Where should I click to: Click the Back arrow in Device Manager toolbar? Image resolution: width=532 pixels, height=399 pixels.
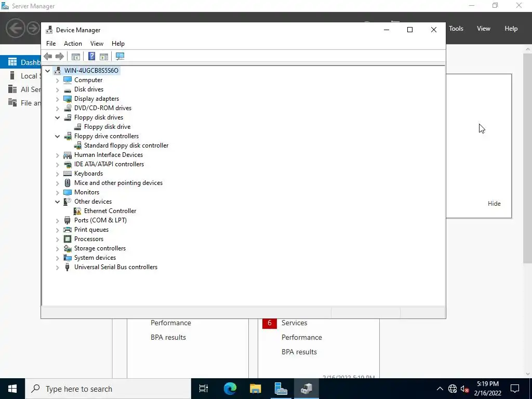(x=48, y=56)
